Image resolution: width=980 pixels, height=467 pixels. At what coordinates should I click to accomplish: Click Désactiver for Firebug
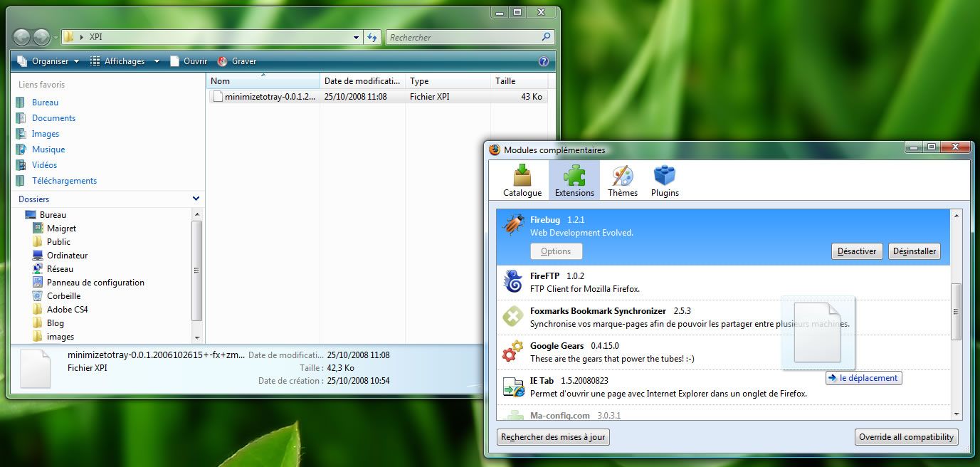(x=857, y=251)
